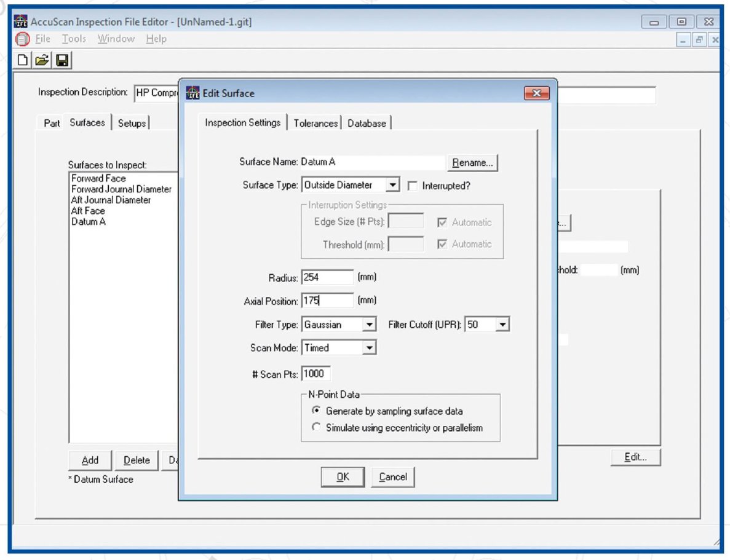
Task: Select Generate by sampling surface data
Action: coord(316,411)
